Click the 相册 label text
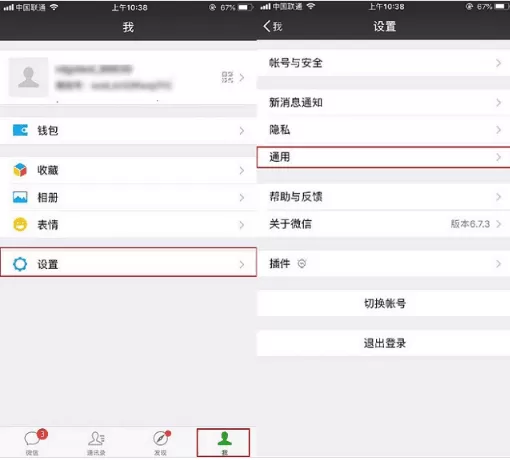Viewport: 510px width, 460px height. 48,197
